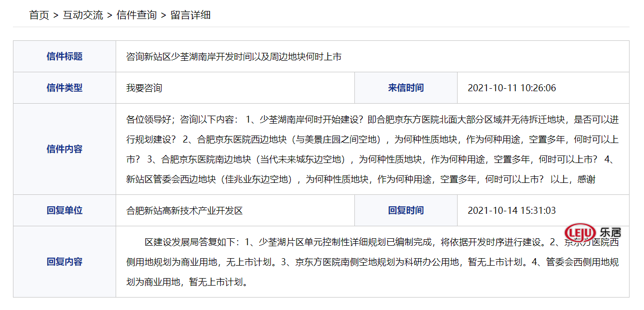This screenshot has width=644, height=310.
Task: Go to 首页 breadcrumb link
Action: tap(39, 15)
